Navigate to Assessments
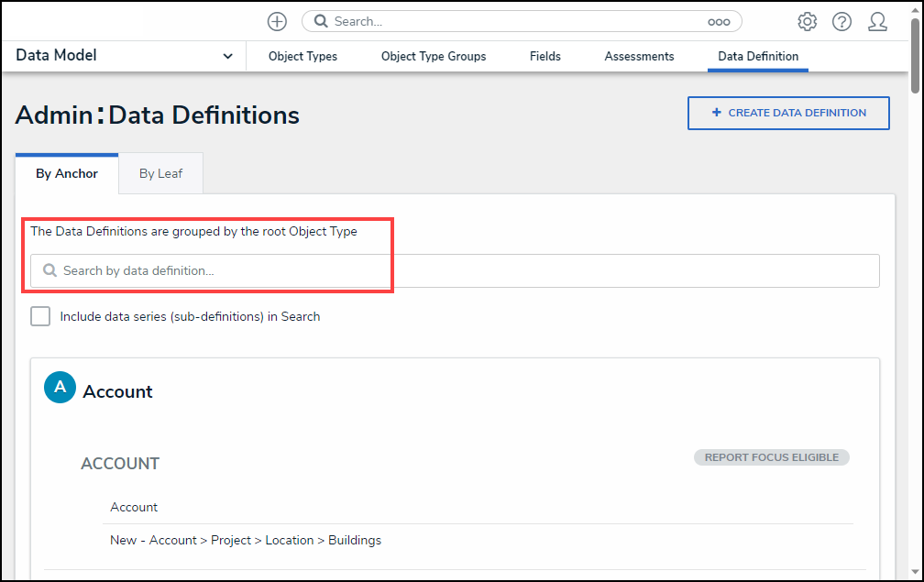 tap(639, 56)
